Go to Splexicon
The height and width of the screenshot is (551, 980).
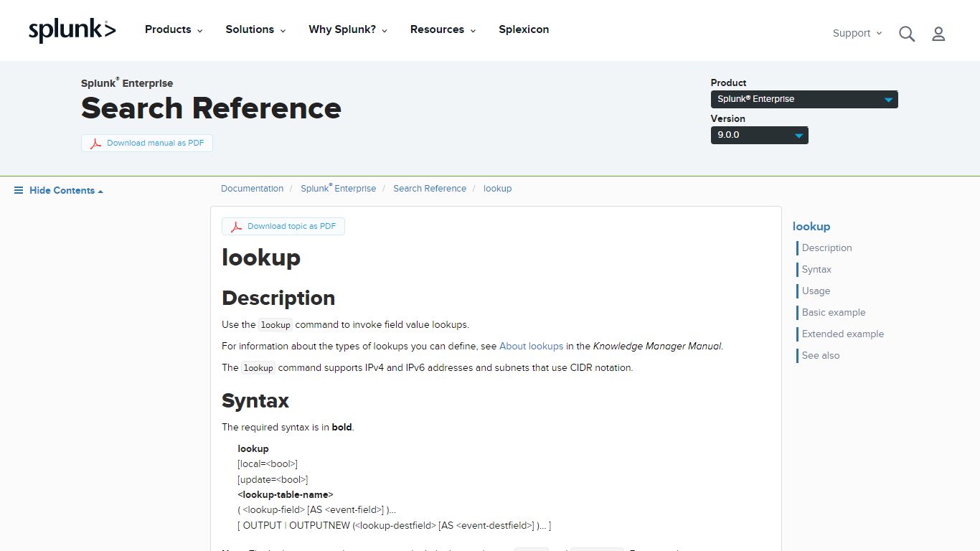pos(524,29)
